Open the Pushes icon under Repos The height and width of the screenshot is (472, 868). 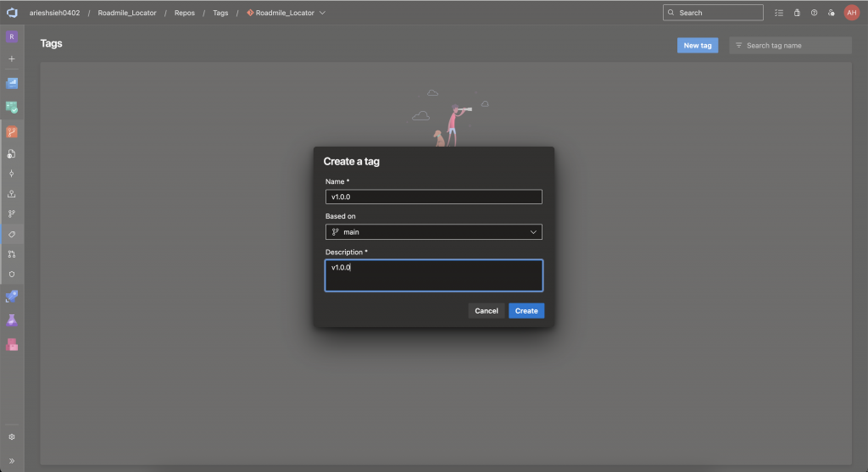[12, 194]
